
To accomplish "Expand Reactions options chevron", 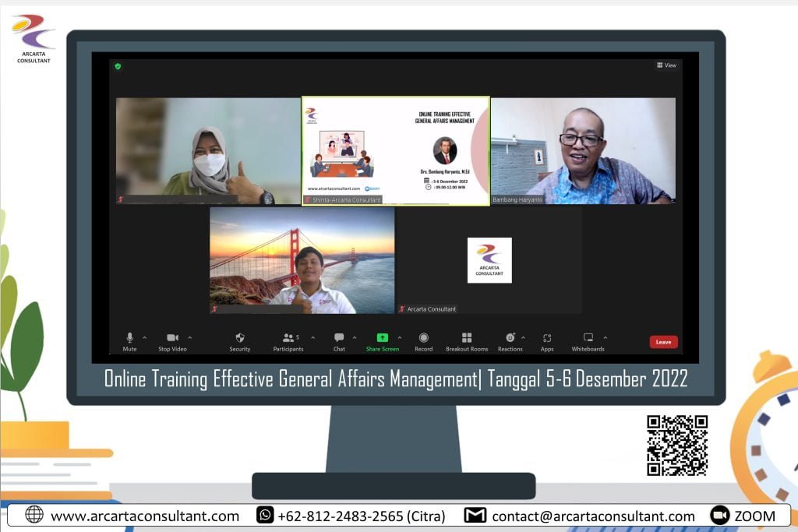I will pos(524,337).
